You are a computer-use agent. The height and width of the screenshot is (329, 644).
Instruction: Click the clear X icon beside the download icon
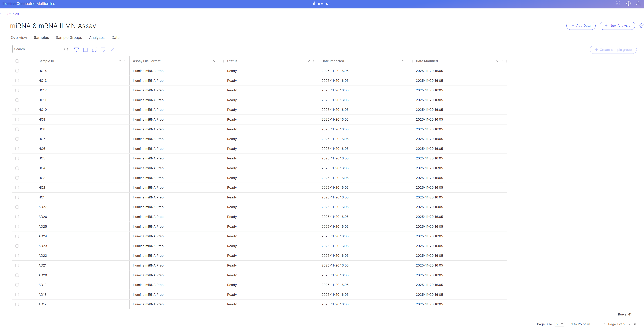coord(112,49)
